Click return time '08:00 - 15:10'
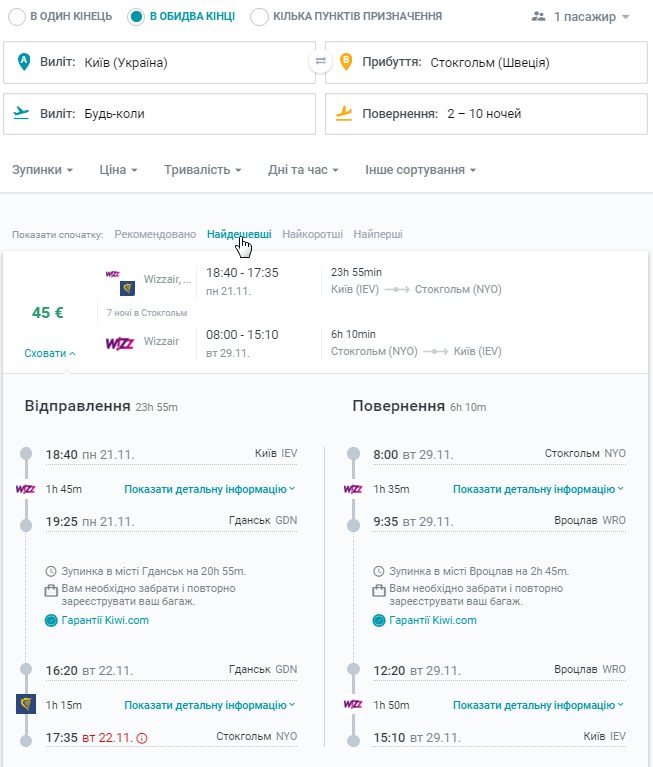This screenshot has width=653, height=767. point(242,335)
